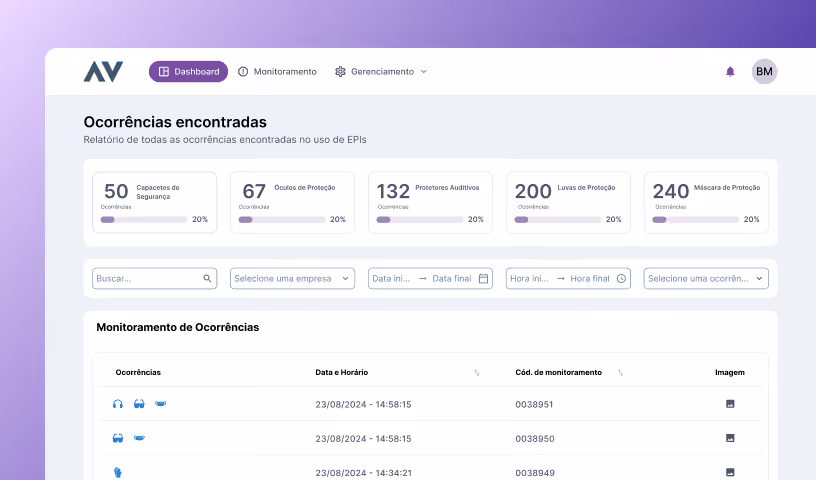Select the Máscara de Proteção card
The width and height of the screenshot is (816, 480).
click(x=706, y=203)
